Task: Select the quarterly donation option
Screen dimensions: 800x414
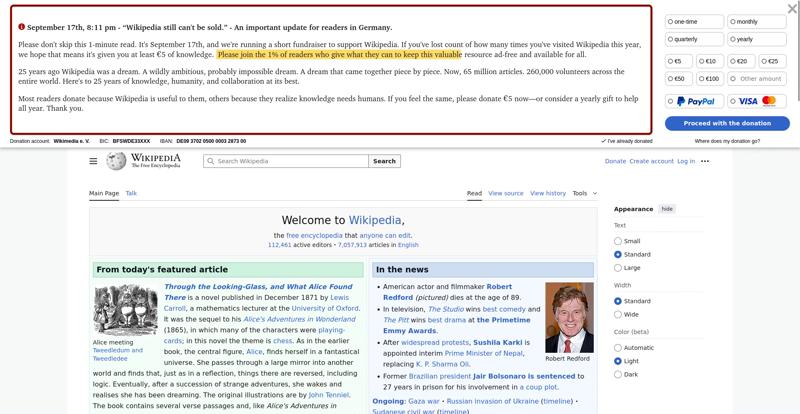Action: click(694, 39)
